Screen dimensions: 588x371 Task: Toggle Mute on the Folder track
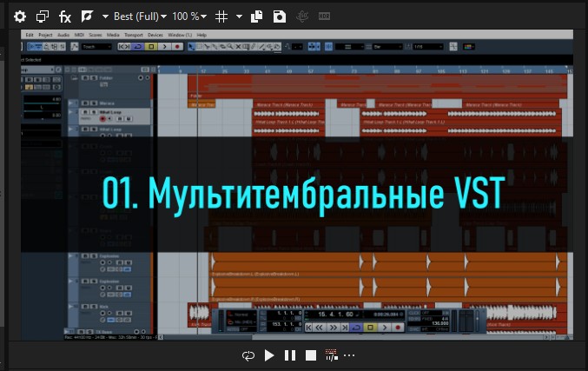tap(85, 78)
